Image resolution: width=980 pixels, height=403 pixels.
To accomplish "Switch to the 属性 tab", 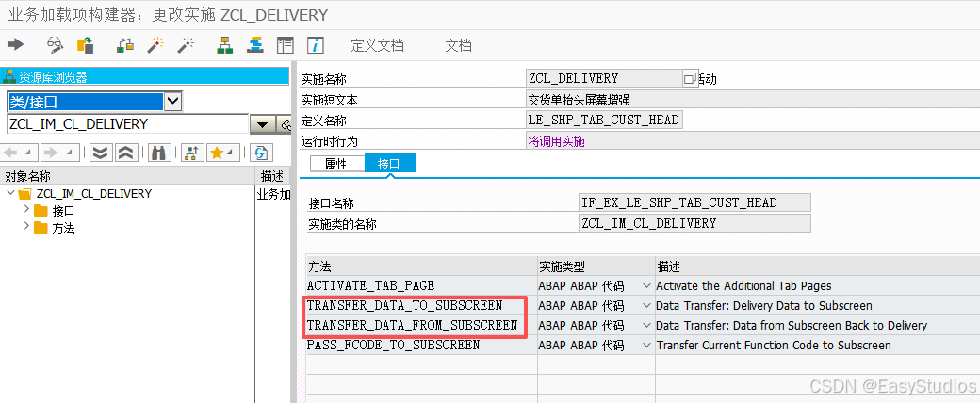I will (336, 164).
